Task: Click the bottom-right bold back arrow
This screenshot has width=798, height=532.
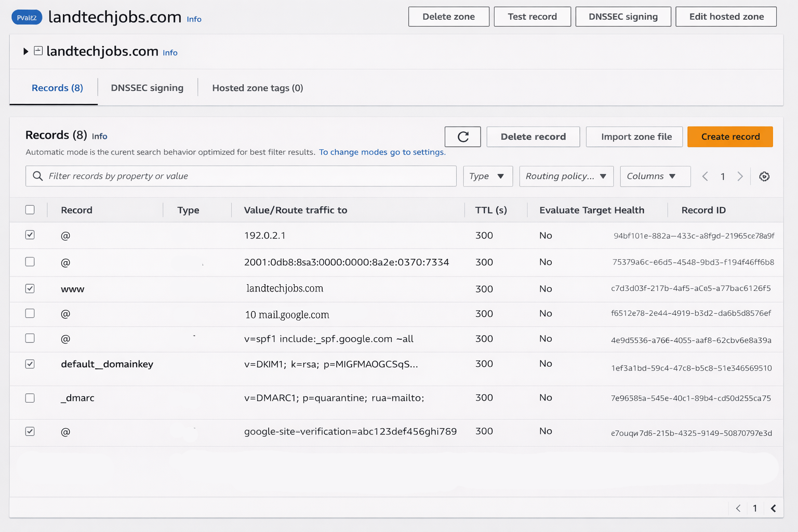Action: point(773,508)
